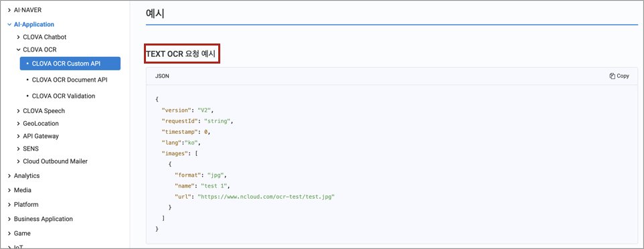
Task: Open CLOVA OCR Validation page
Action: coord(63,96)
